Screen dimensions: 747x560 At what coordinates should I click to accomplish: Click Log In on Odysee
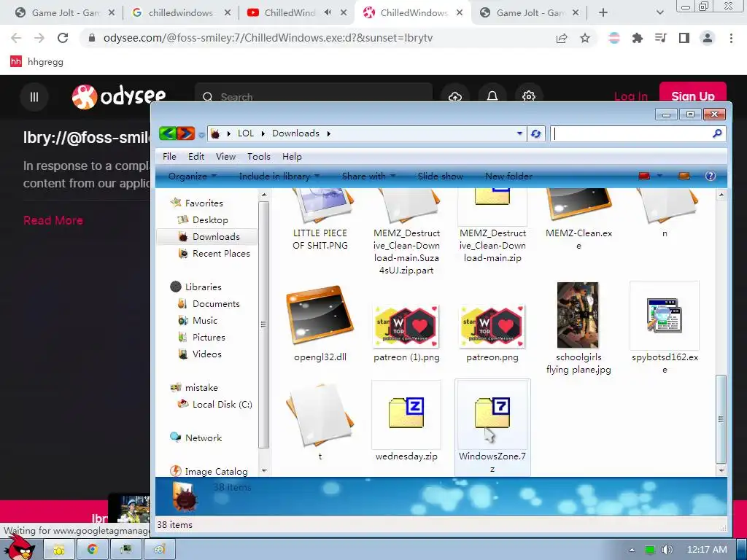(631, 96)
